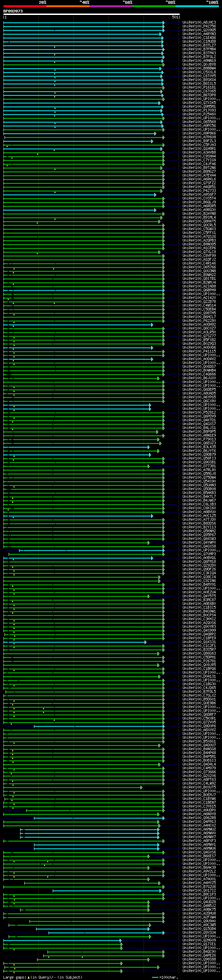
Task: Open hit UniRef100_P42756
Action: [199, 26]
